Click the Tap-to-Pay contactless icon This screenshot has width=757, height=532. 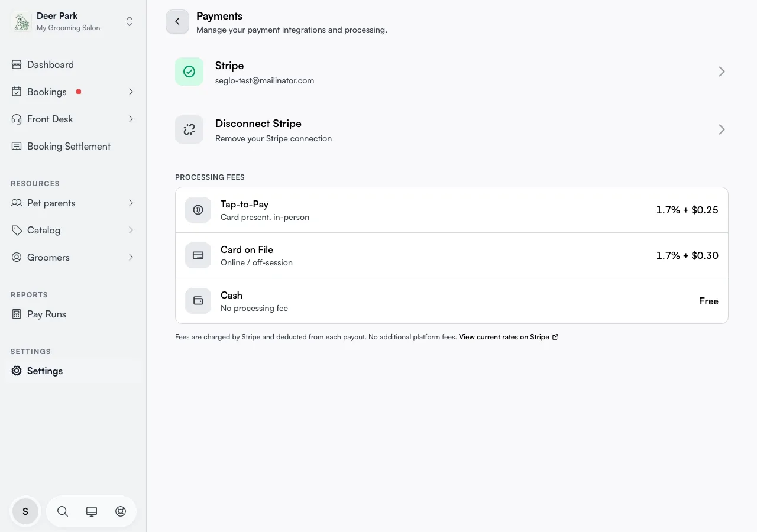pyautogui.click(x=198, y=210)
